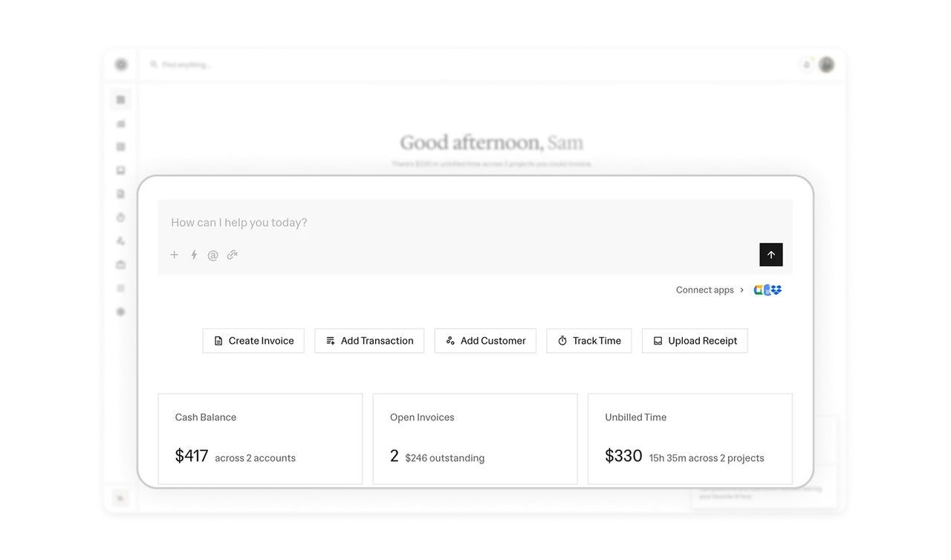Image resolution: width=951 pixels, height=560 pixels.
Task: Click the "Good afternoon, Sam" heading
Action: 492,143
